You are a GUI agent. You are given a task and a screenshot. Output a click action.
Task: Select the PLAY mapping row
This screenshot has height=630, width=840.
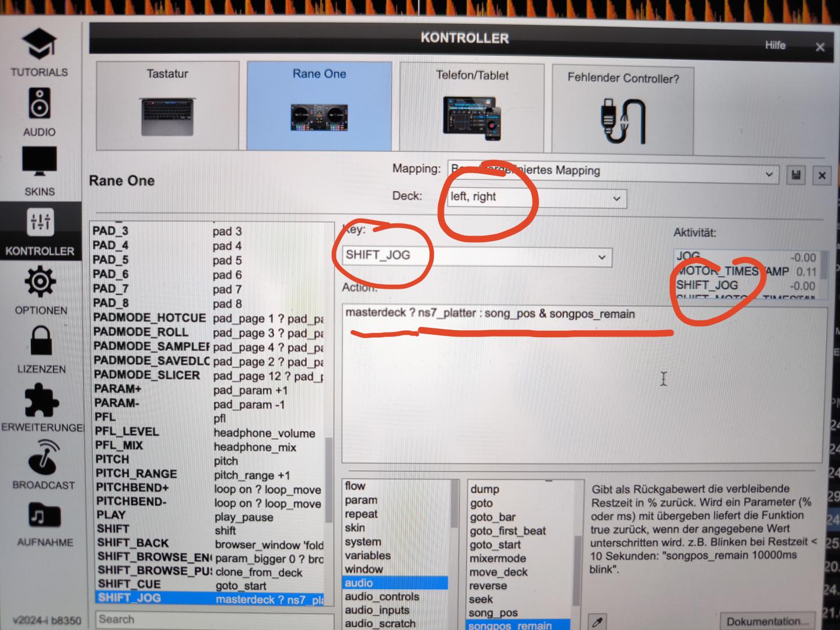(x=210, y=516)
